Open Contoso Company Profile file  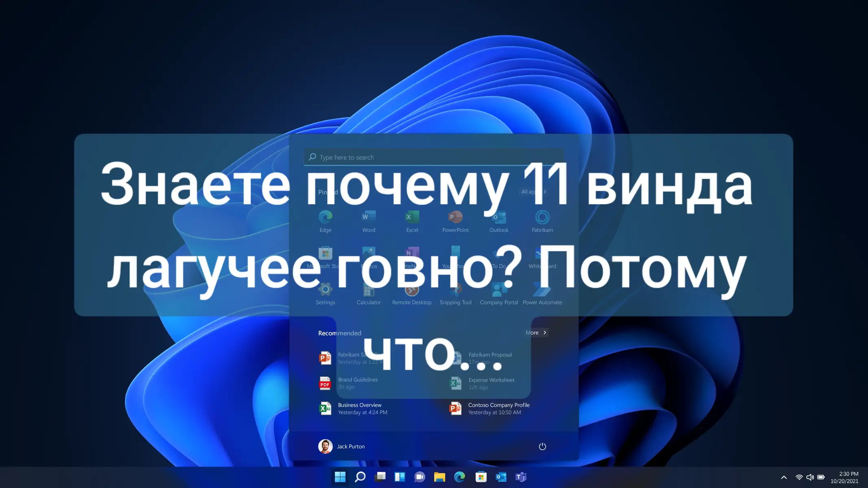498,408
